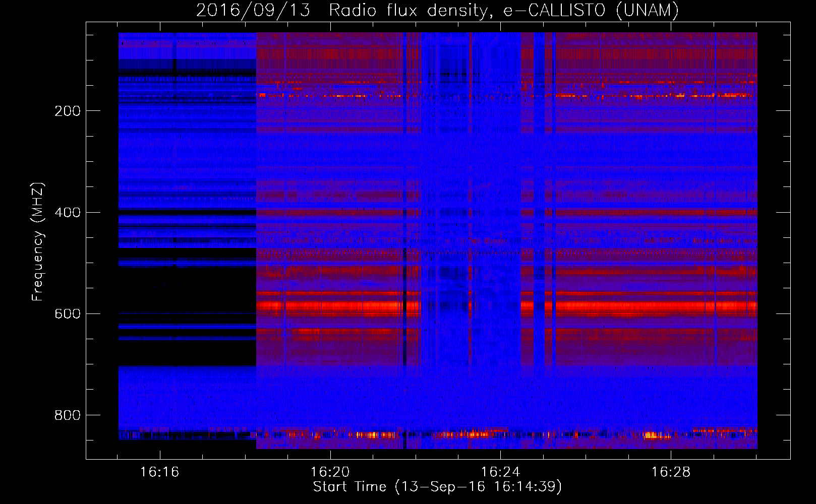Click the 16:24 time tick label
This screenshot has width=816, height=504.
(x=500, y=472)
